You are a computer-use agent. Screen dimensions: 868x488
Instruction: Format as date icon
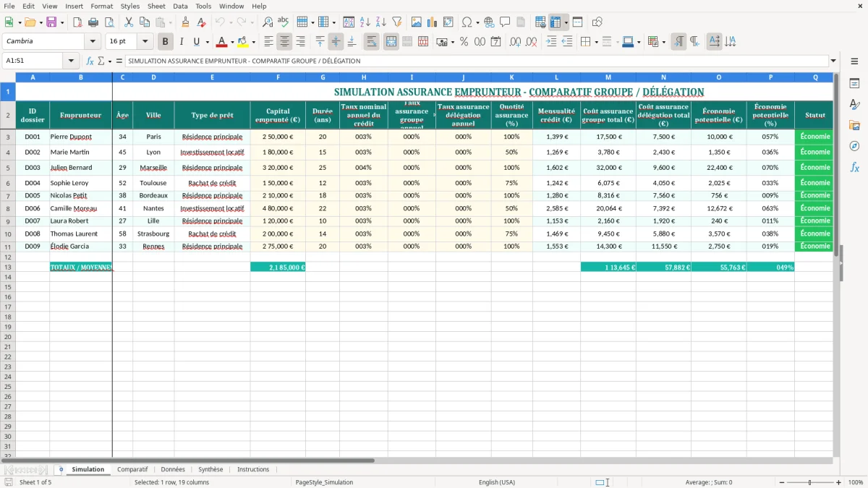point(495,42)
